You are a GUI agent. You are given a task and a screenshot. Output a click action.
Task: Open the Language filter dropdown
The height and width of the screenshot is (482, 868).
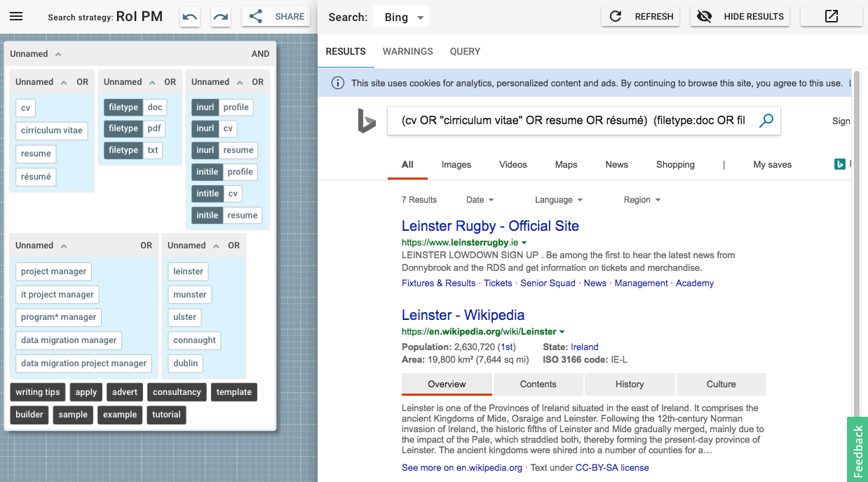[559, 200]
